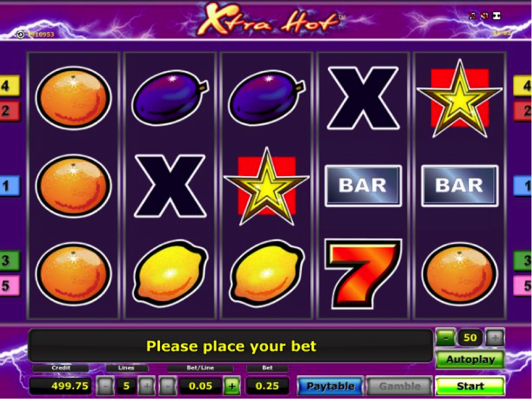This screenshot has height=399, width=532.
Task: Decrease Bet/Line with minus button
Action: (167, 386)
